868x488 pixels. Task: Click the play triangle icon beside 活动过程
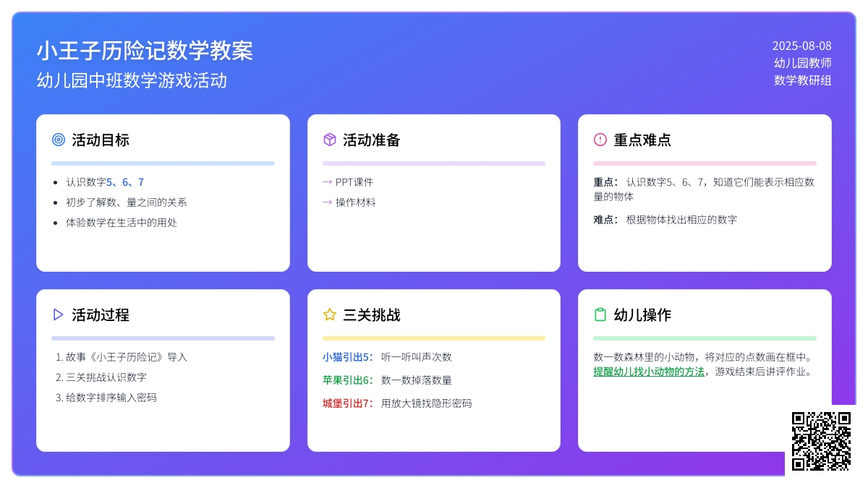pos(59,314)
